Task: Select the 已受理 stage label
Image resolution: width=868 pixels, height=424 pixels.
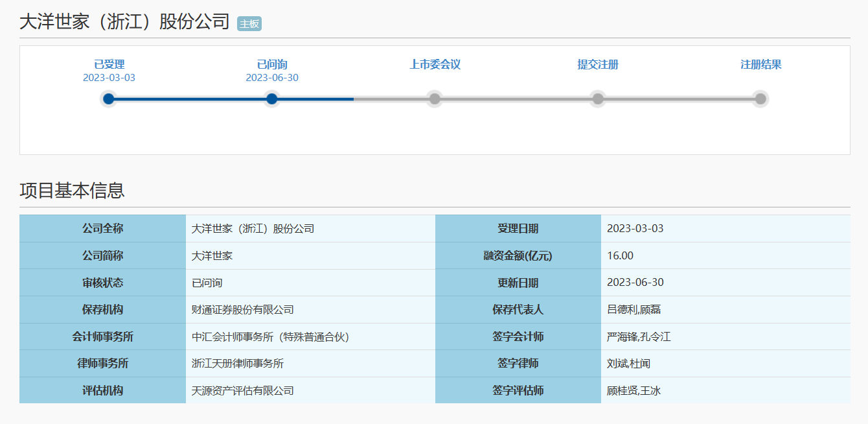Action: point(109,64)
